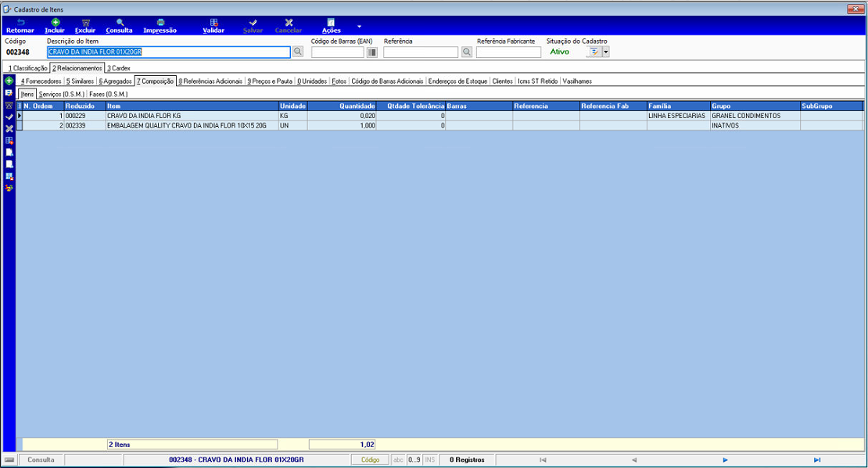Switch to the 1 Classificação tab
Image resolution: width=868 pixels, height=468 pixels.
coord(27,68)
